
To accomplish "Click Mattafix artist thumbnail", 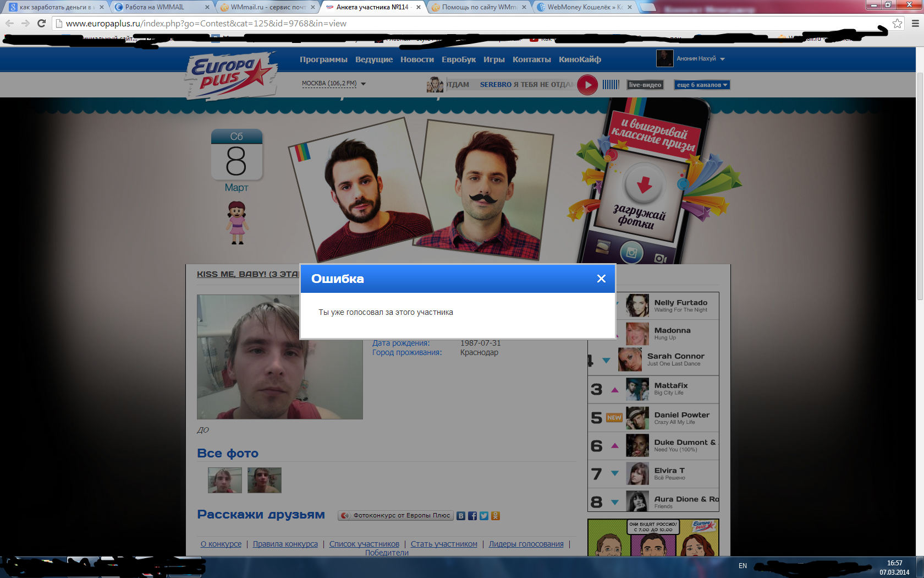I will click(637, 389).
